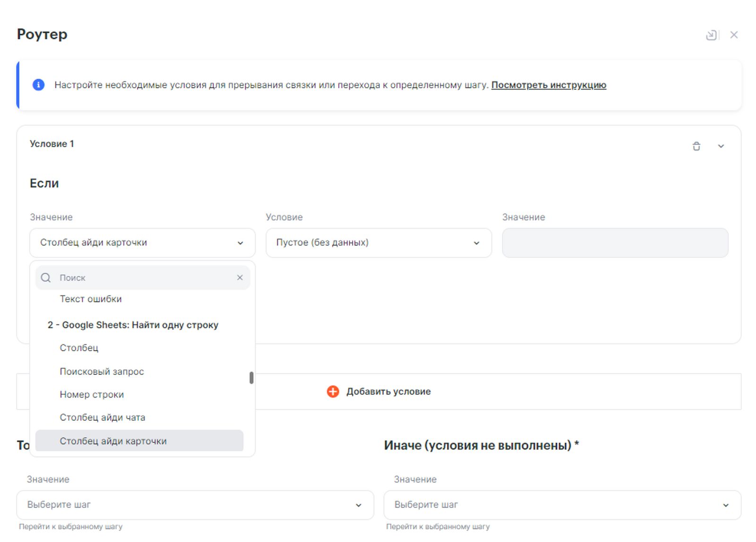Focus the Поиск search field

(142, 278)
